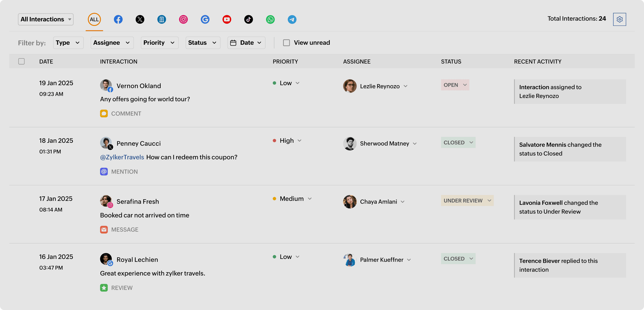Check the select-all checkbox in table header
644x310 pixels.
pyautogui.click(x=22, y=61)
